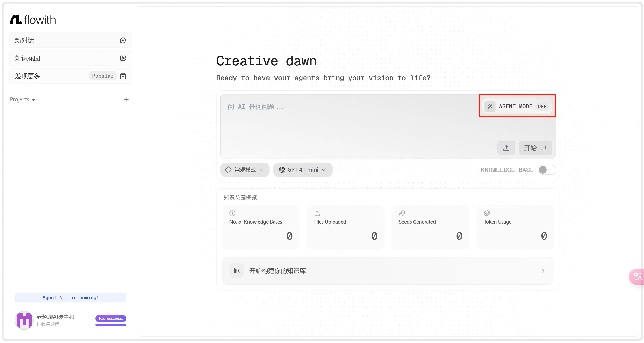
Task: Click the cube icon above Token Usage
Action: 487,213
